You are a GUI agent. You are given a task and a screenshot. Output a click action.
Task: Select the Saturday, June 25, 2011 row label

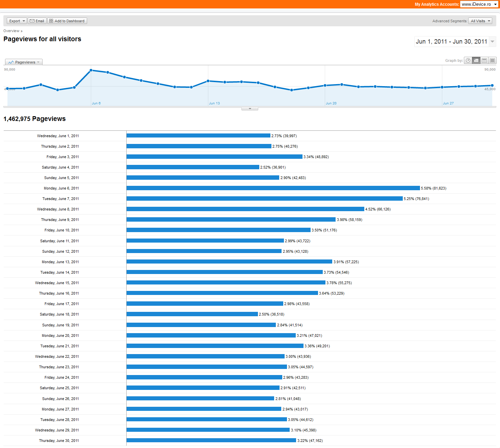(59, 388)
